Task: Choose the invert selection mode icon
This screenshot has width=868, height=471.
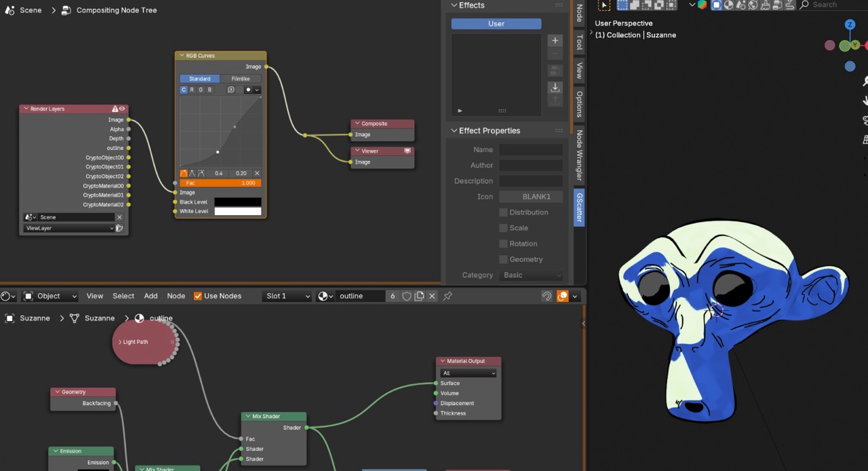Action: (658, 5)
